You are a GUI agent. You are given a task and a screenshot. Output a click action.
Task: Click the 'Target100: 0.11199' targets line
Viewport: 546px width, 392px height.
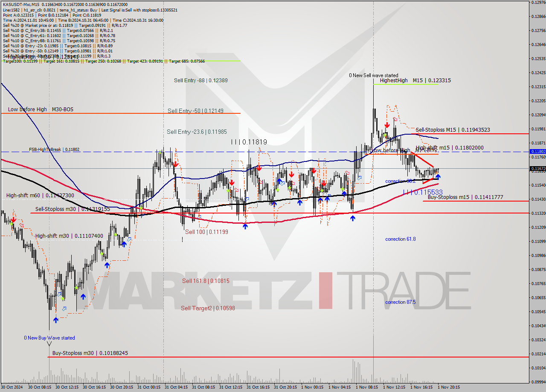(104, 61)
